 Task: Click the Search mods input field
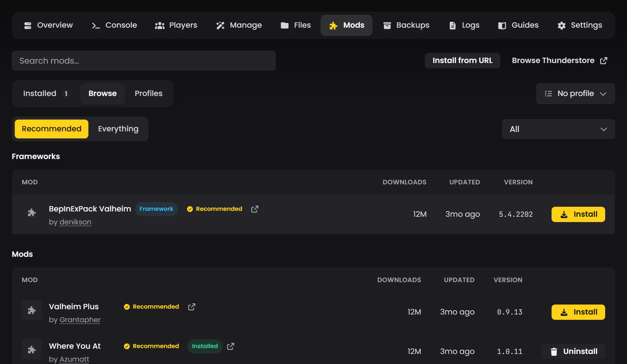point(144,61)
